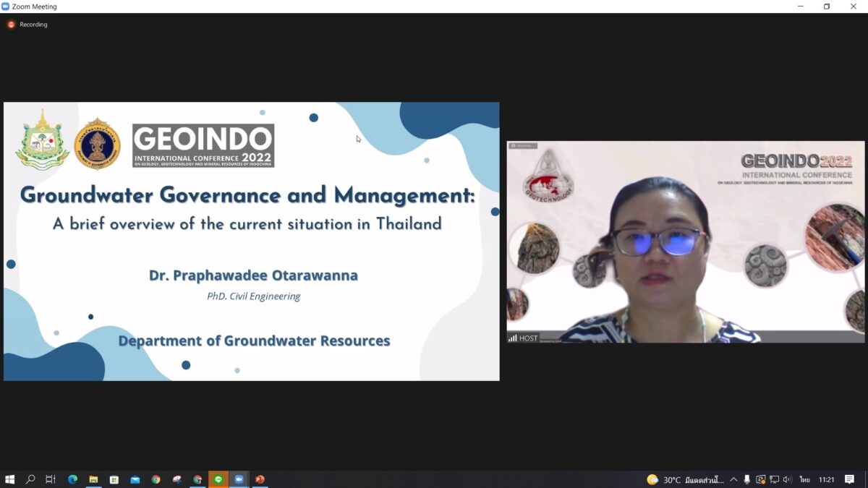Open the clock showing 11:21
Screen dimensions: 868x488
(827, 479)
